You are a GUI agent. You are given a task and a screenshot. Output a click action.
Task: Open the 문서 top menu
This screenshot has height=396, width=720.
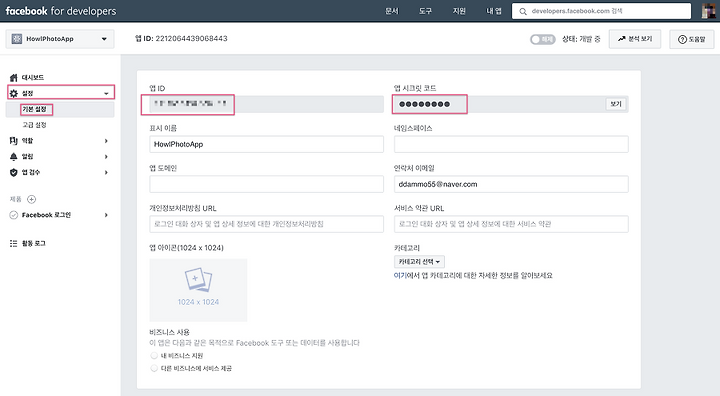(x=392, y=11)
